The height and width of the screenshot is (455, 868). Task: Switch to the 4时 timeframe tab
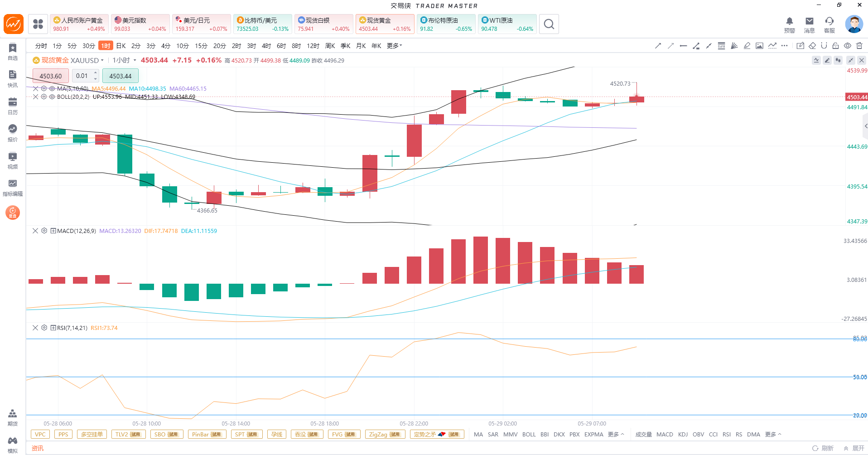(x=266, y=46)
